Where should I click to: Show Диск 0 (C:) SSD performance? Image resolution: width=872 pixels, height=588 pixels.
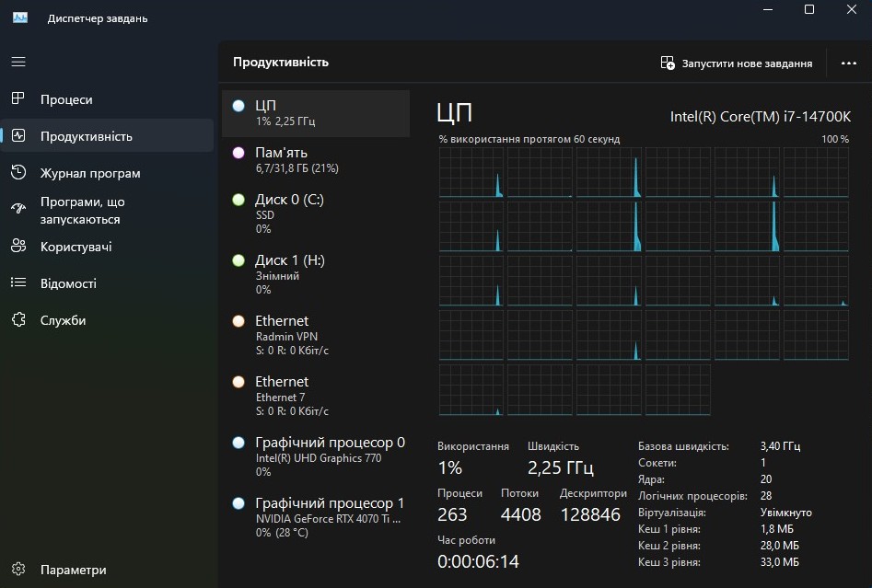(x=316, y=214)
